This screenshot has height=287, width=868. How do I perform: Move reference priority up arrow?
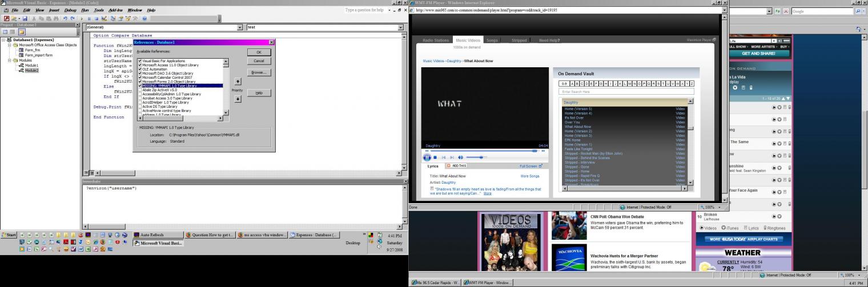(x=238, y=82)
